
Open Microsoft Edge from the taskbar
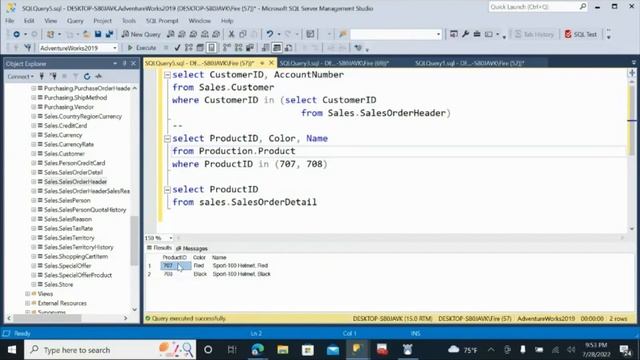(x=258, y=350)
